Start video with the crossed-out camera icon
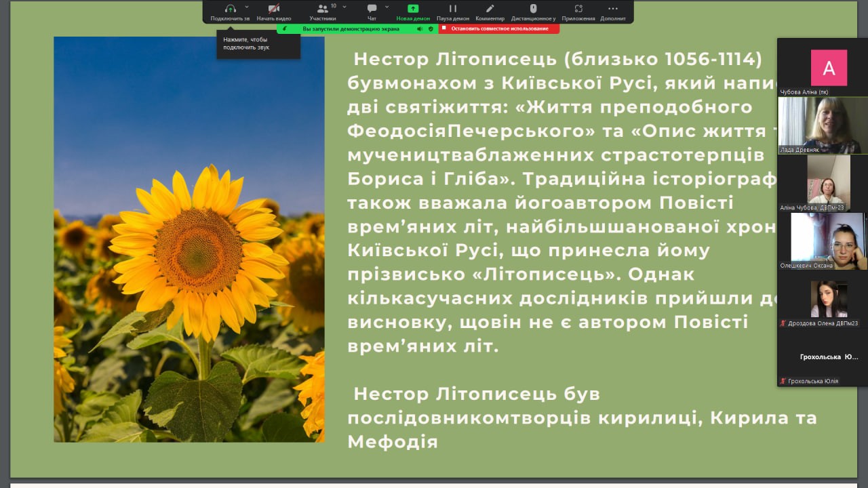 (274, 9)
